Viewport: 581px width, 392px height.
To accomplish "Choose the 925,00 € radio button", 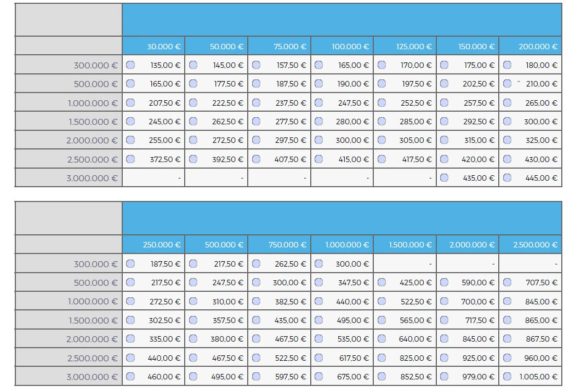I will coord(445,358).
